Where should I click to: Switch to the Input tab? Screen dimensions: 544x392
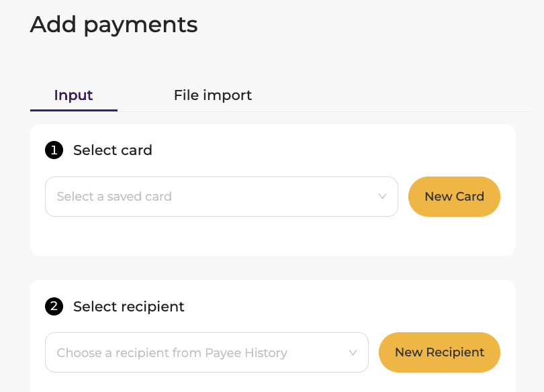(73, 95)
